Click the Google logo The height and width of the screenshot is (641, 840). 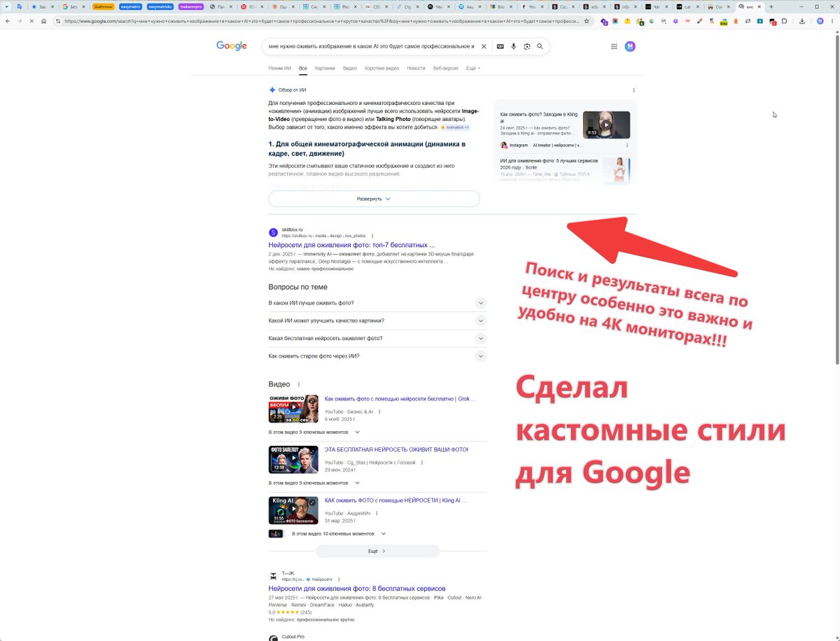coord(231,46)
